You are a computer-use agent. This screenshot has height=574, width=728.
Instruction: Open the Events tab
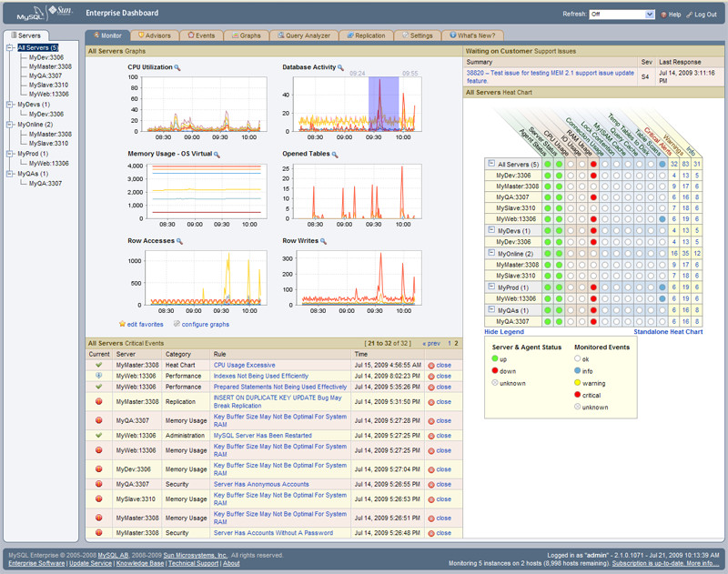click(x=201, y=35)
